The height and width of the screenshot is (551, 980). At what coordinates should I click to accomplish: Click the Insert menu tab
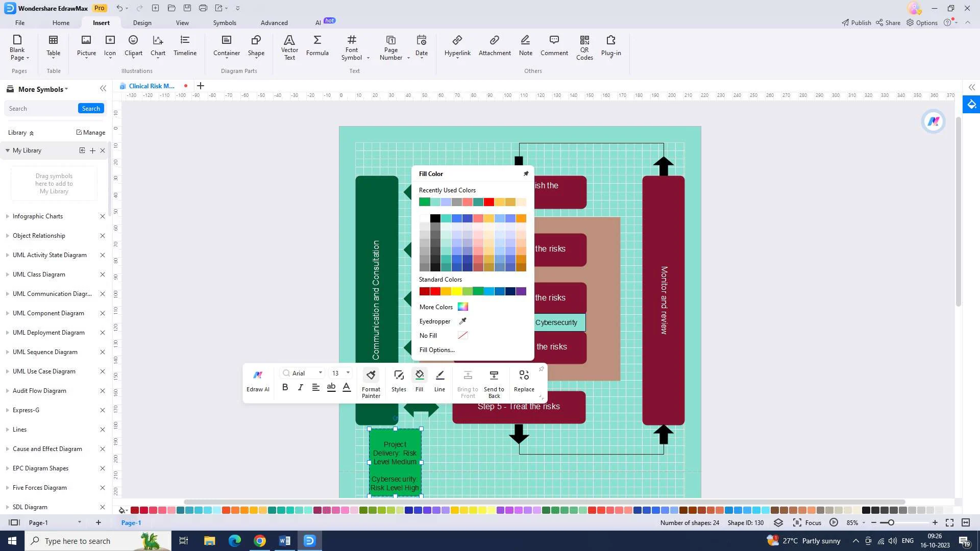pyautogui.click(x=101, y=22)
